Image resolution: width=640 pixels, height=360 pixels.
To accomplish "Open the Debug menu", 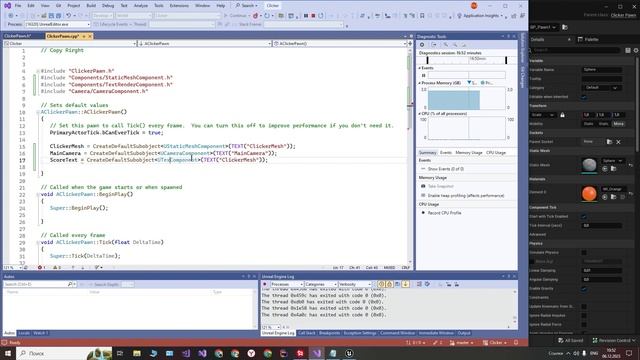I will (108, 6).
